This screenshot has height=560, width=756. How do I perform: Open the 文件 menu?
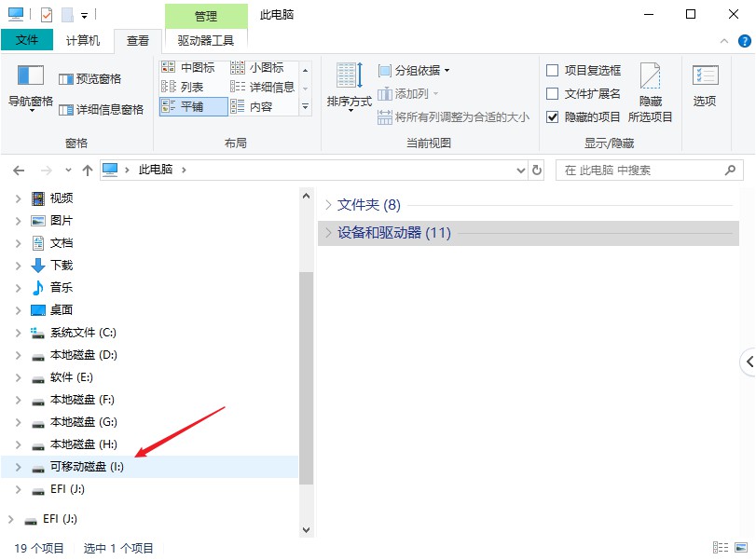point(27,40)
